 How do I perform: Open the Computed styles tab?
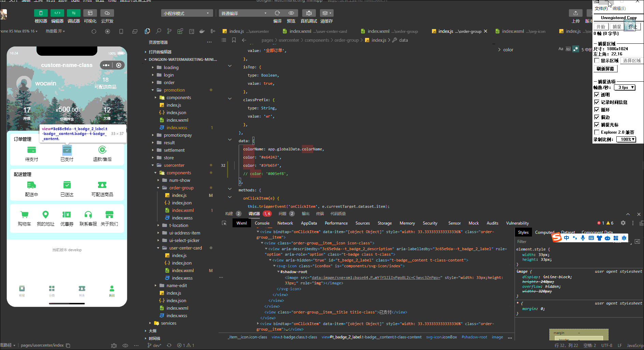pos(544,232)
